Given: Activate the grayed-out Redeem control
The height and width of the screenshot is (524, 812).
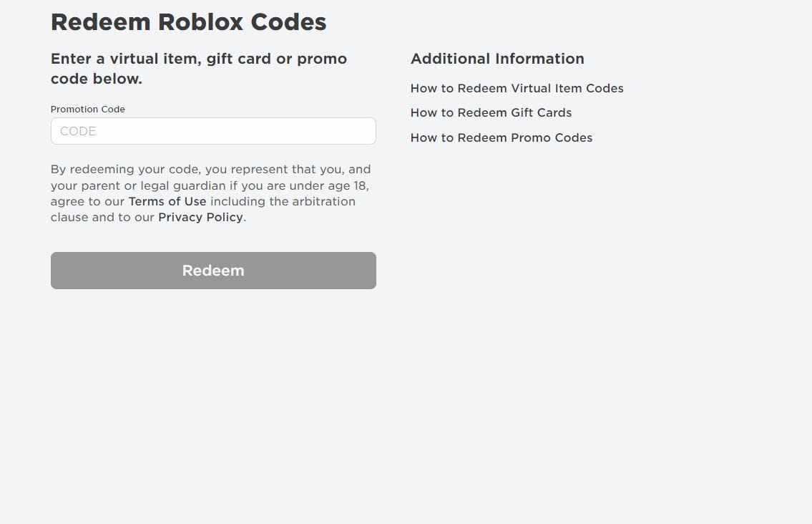Looking at the screenshot, I should click(x=212, y=271).
